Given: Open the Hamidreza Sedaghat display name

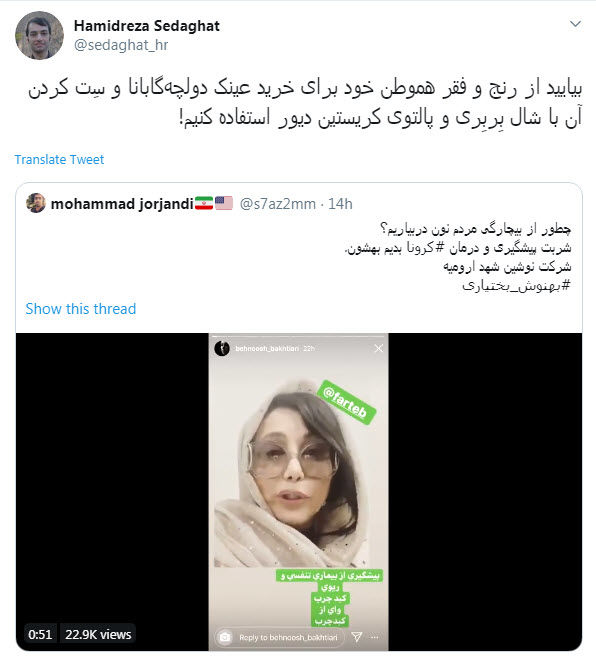Looking at the screenshot, I should [x=147, y=26].
